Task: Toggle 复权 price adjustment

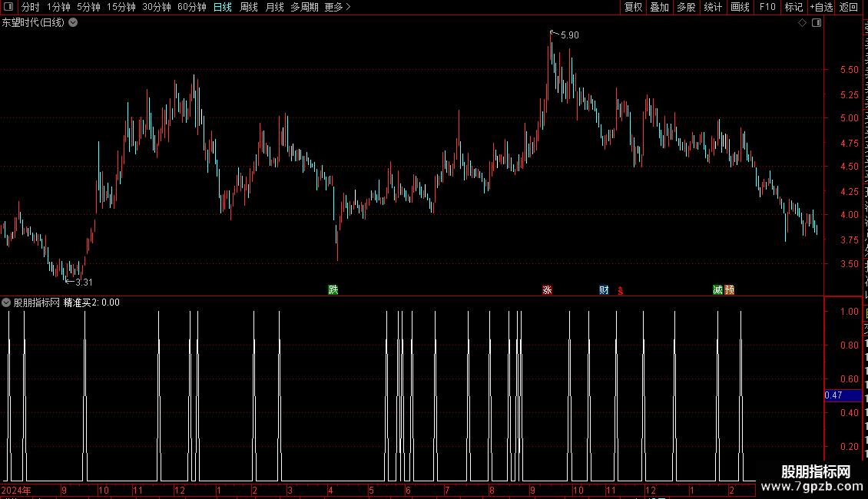Action: point(633,7)
